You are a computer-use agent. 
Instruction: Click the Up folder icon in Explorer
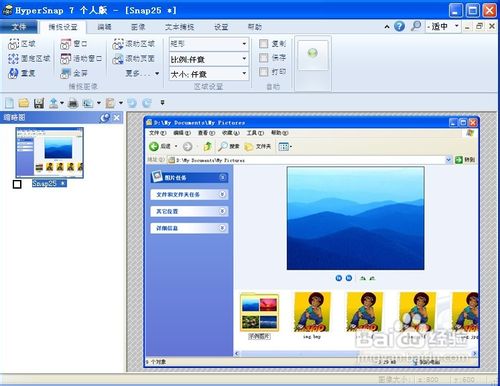pos(208,146)
